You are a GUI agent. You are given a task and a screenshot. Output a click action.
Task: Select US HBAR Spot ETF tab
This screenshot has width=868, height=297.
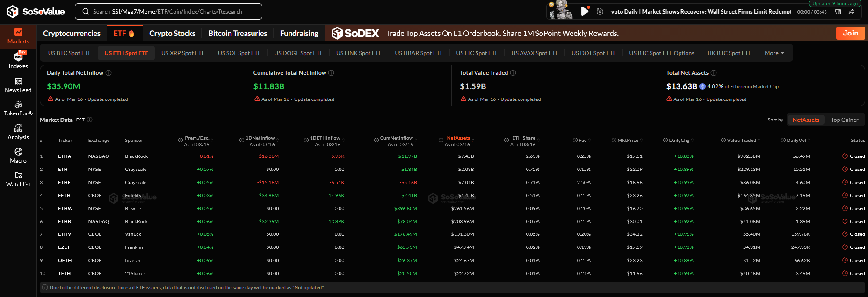[x=419, y=53]
